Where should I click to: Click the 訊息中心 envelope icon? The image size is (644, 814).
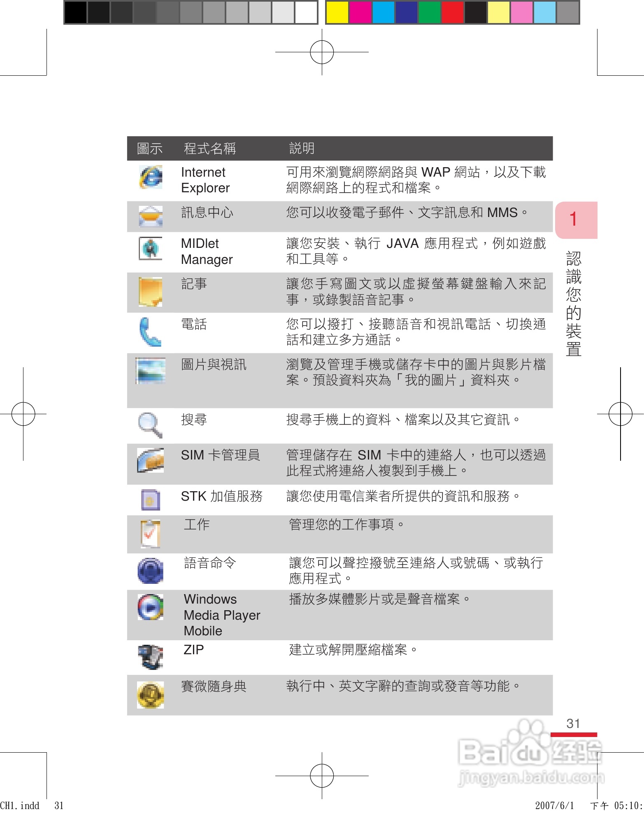pyautogui.click(x=151, y=217)
